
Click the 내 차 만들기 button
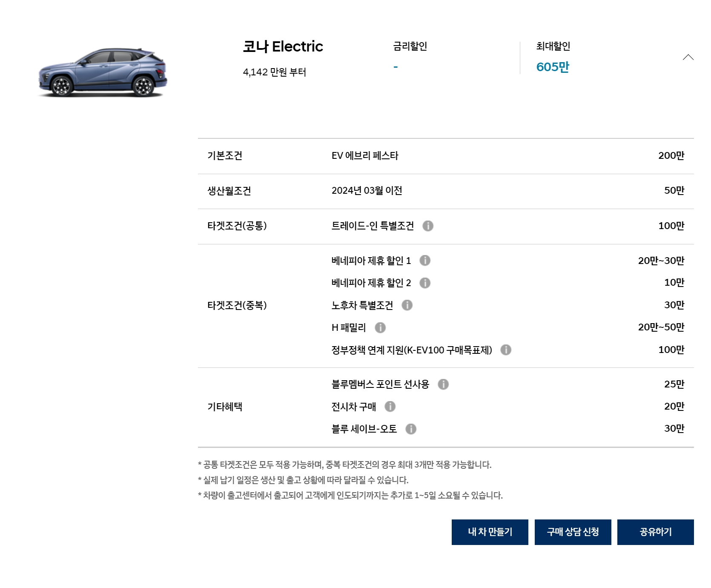tap(490, 532)
